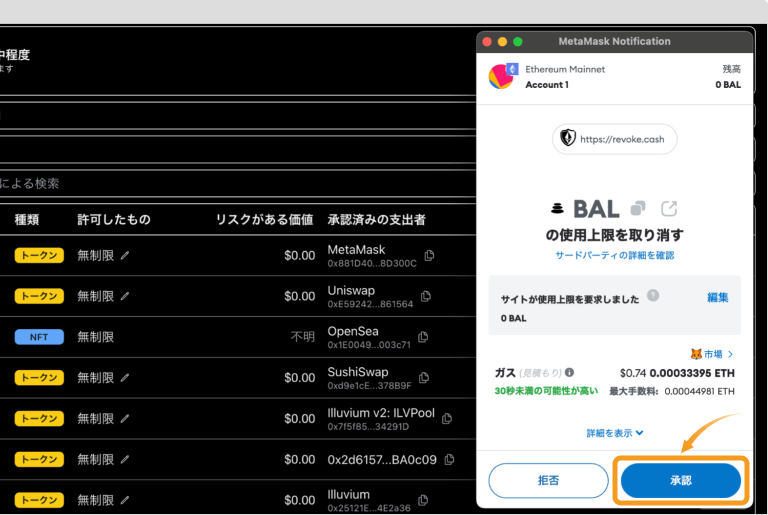Click the search field ending in による検索
Viewport: 768px width, 515px height.
click(238, 184)
